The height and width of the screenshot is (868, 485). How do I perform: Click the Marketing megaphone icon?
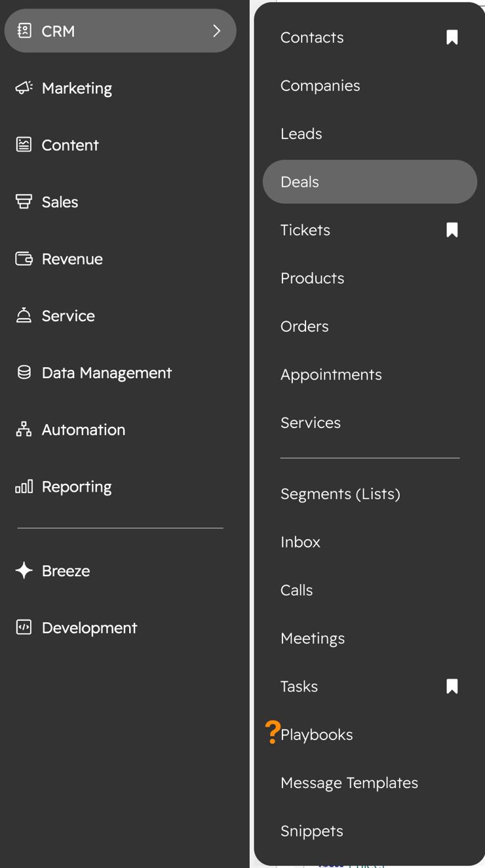(24, 88)
